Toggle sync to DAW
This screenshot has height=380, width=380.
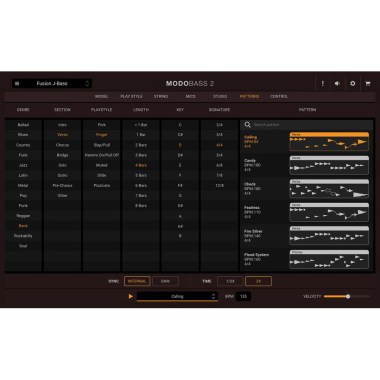click(165, 281)
